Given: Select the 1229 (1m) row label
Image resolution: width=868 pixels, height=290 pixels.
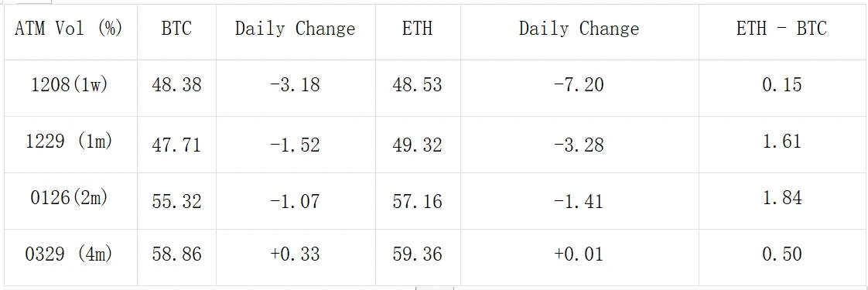Looking at the screenshot, I should [x=69, y=142].
